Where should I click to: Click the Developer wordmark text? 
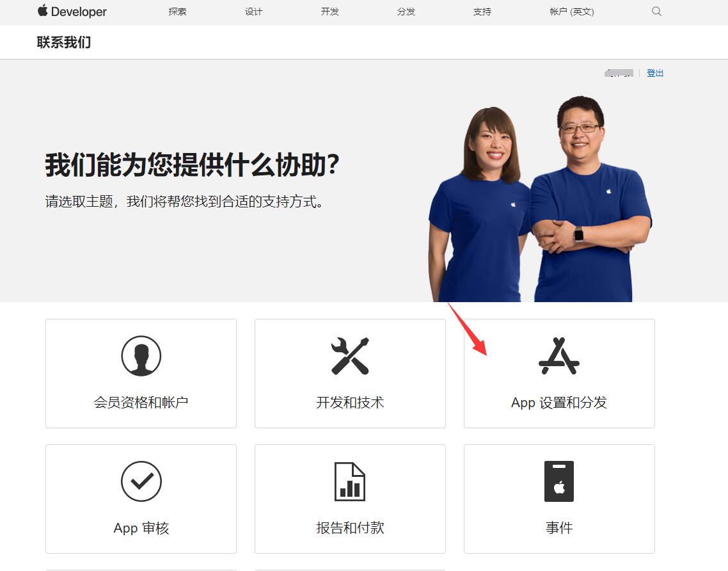click(x=79, y=12)
